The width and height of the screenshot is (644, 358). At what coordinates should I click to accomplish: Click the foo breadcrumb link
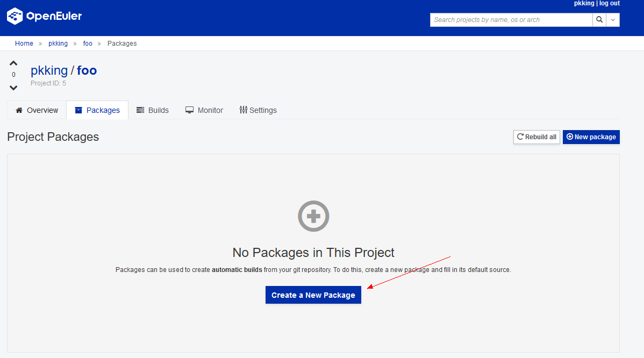coord(88,44)
